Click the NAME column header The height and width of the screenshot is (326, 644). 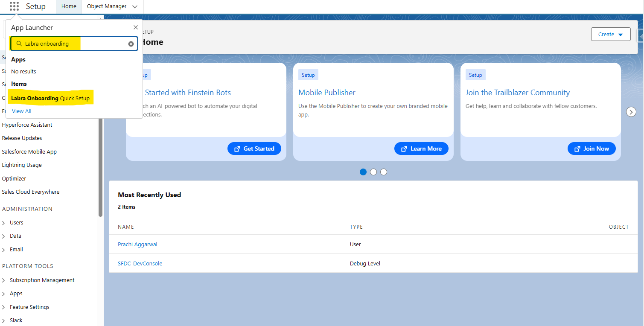pos(126,227)
